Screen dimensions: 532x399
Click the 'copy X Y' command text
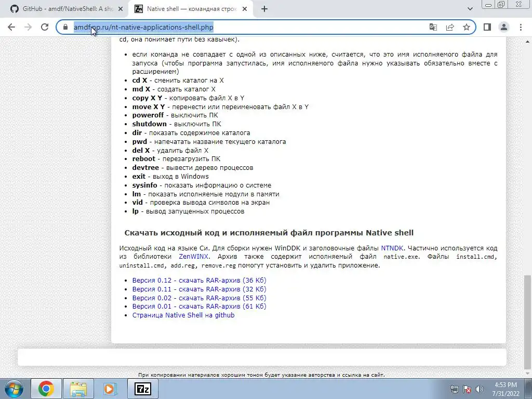coord(147,98)
